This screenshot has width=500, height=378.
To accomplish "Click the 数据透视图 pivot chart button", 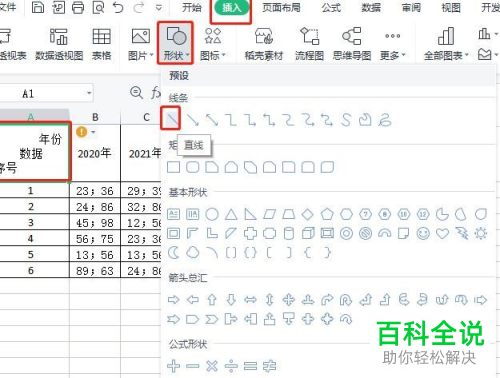I will tap(59, 44).
